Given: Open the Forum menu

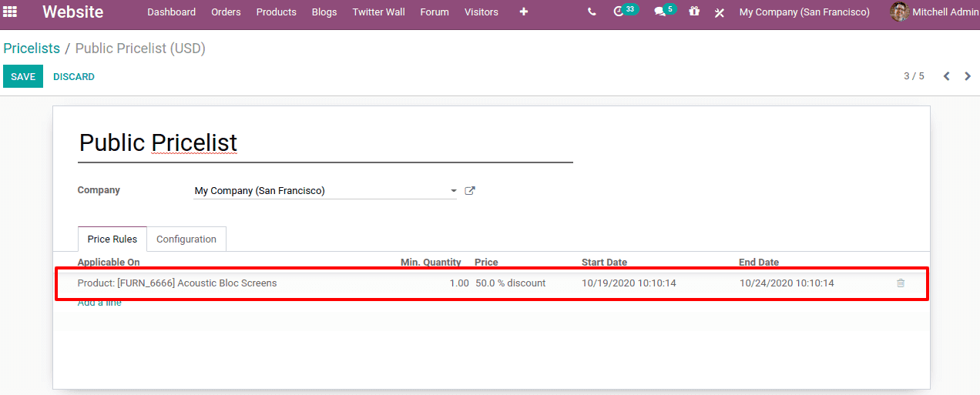Looking at the screenshot, I should [x=435, y=12].
